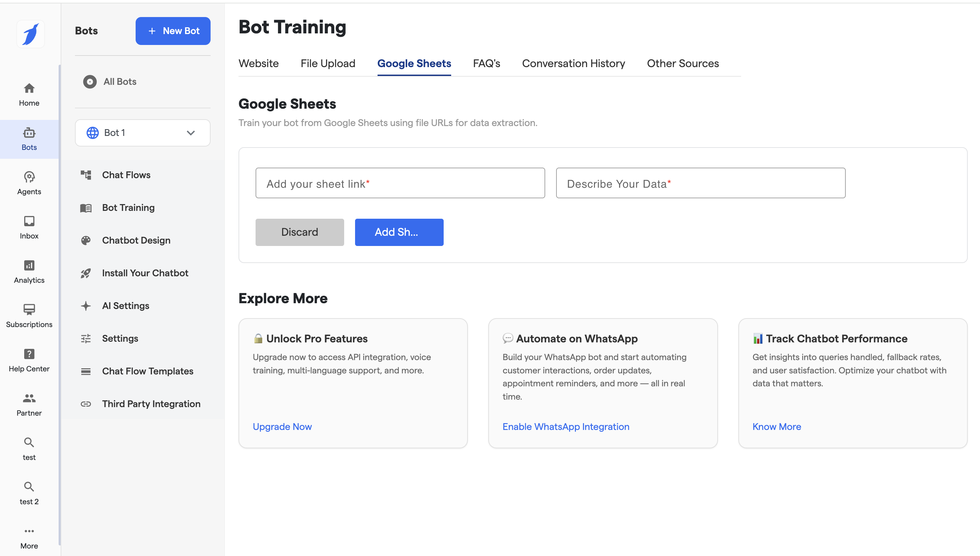
Task: Open Analytics chart icon in sidebar
Action: [x=29, y=266]
